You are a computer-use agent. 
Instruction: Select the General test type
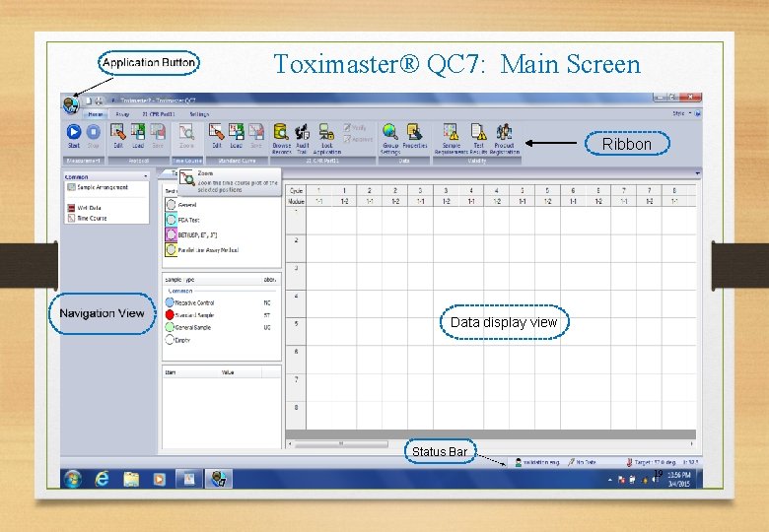click(x=181, y=205)
